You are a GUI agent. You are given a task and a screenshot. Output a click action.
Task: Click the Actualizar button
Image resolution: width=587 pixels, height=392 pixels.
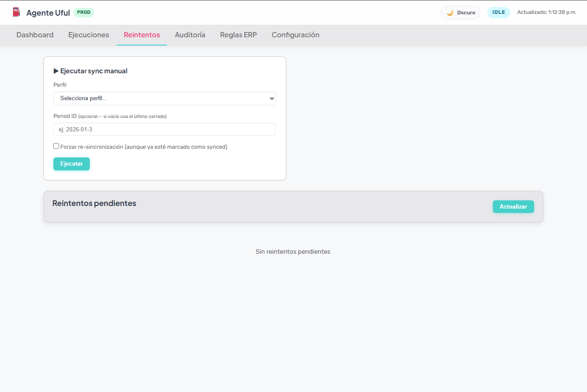click(513, 206)
